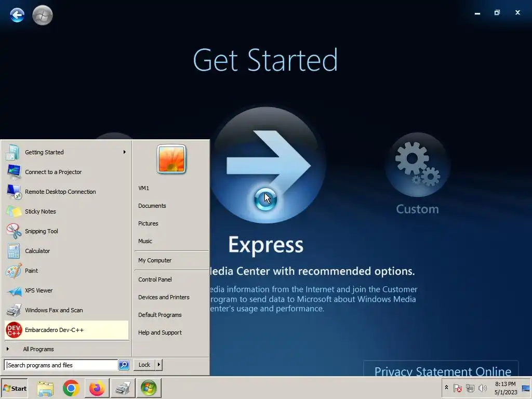Image resolution: width=532 pixels, height=399 pixels.
Task: Launch Firefox from taskbar
Action: click(97, 388)
